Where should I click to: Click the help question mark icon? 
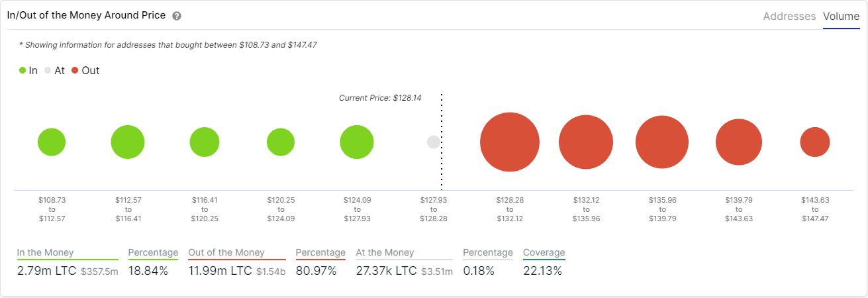[177, 16]
